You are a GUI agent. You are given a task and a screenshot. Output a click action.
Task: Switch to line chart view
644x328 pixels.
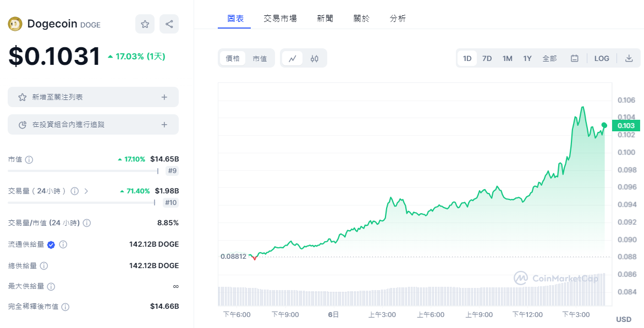293,58
